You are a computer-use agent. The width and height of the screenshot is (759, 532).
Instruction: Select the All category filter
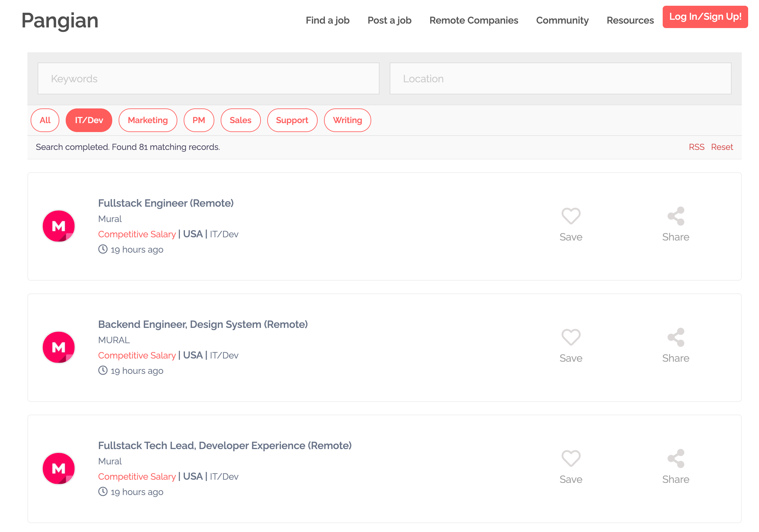45,120
